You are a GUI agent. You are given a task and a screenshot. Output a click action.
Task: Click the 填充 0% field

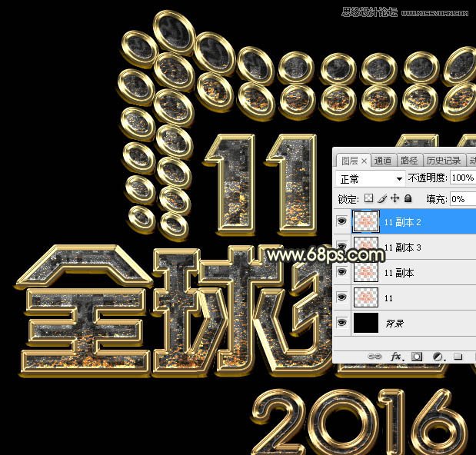[x=463, y=199]
